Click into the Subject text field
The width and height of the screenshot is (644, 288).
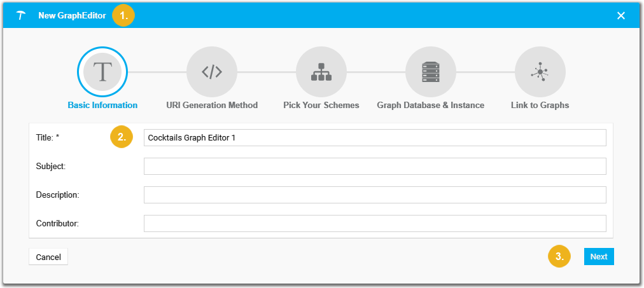(375, 166)
